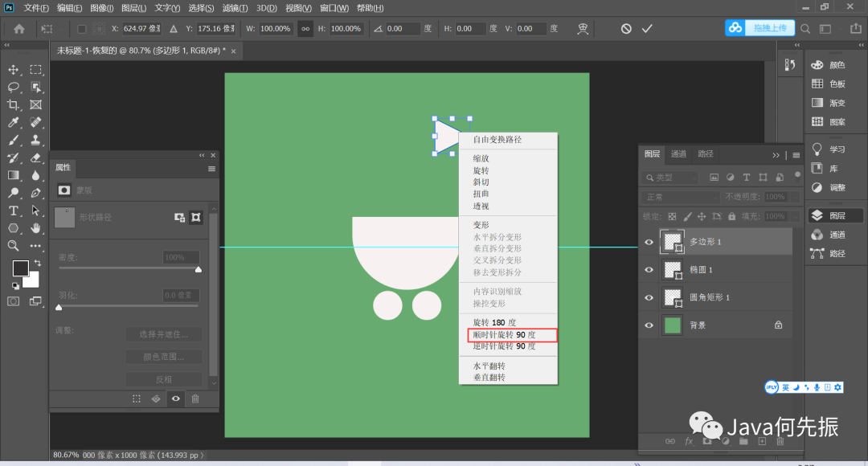Select the Crop tool
Viewport: 868px width, 466px height.
(14, 104)
